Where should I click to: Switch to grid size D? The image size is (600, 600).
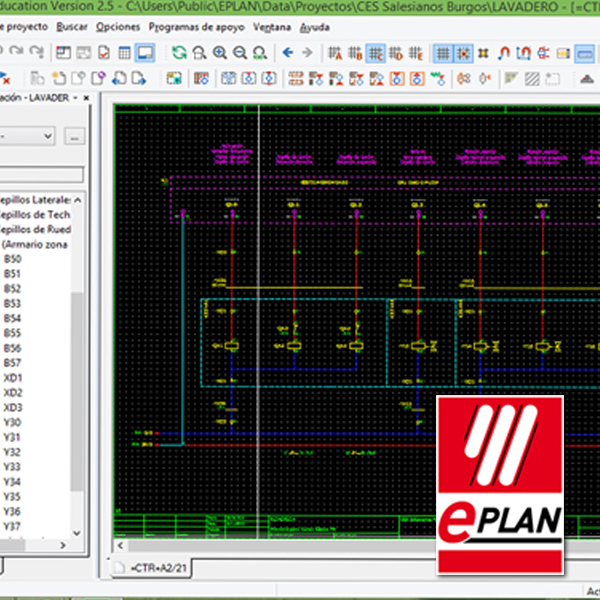tap(396, 53)
